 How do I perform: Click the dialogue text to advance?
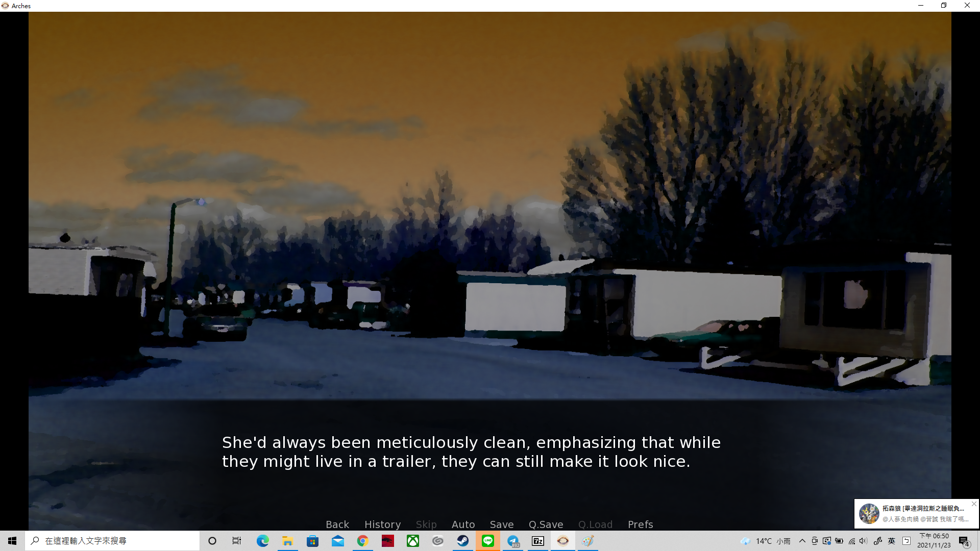pos(471,452)
